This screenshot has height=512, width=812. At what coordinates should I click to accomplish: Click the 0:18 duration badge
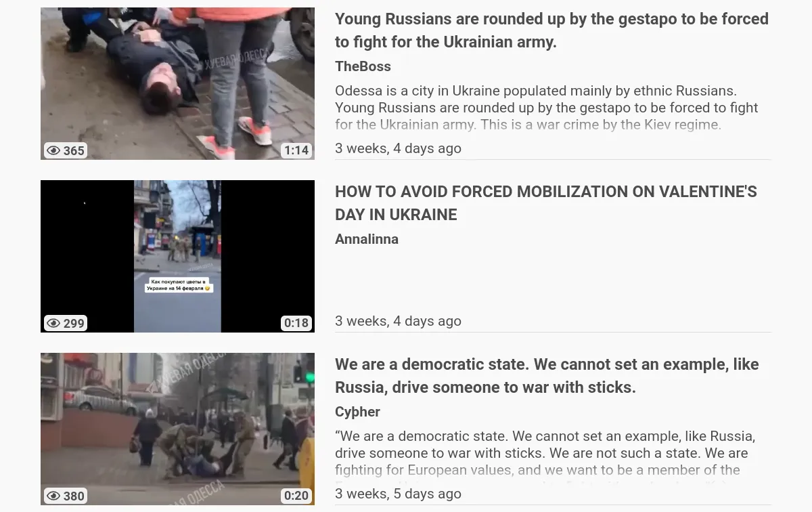tap(296, 323)
